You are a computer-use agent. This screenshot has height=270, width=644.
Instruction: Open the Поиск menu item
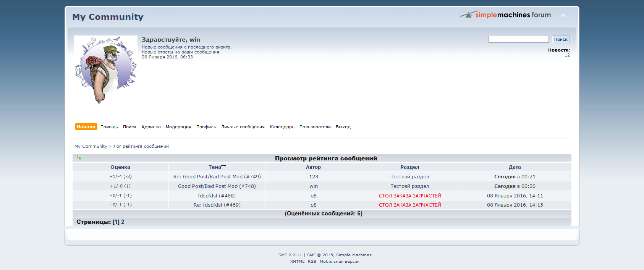pos(129,127)
